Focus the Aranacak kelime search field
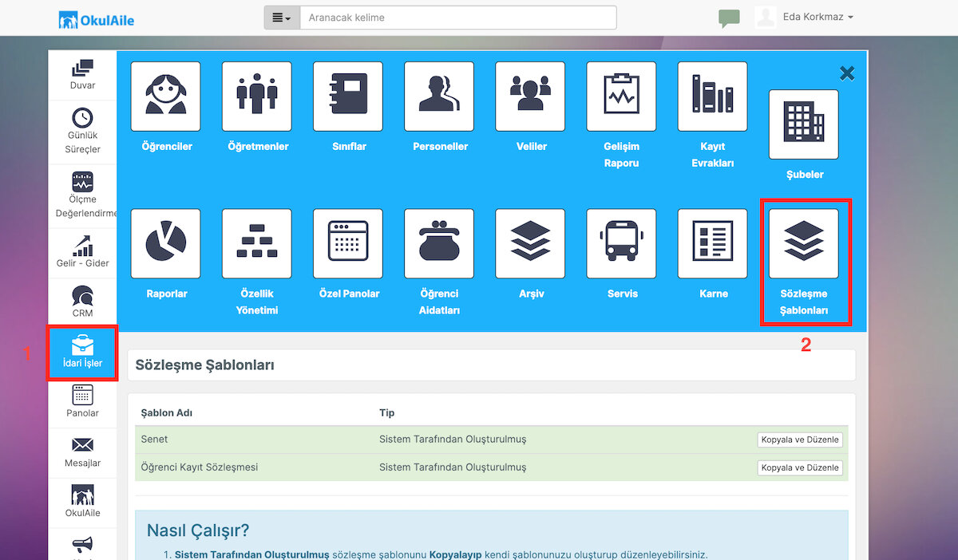This screenshot has height=560, width=958. [458, 18]
